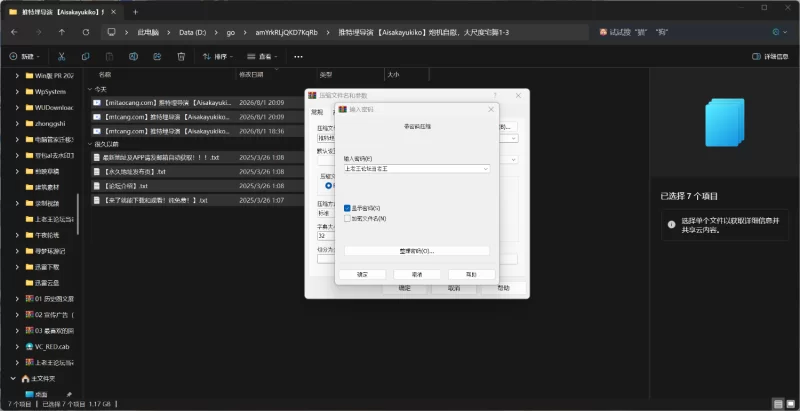
Task: Click the sidebar vertical scrollbar thumb
Action: [x=78, y=214]
